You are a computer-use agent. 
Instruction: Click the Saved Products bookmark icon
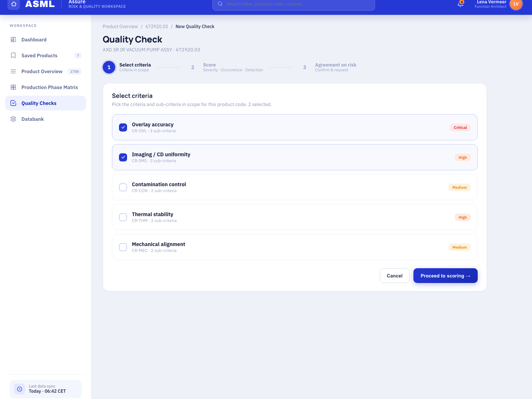pyautogui.click(x=13, y=55)
